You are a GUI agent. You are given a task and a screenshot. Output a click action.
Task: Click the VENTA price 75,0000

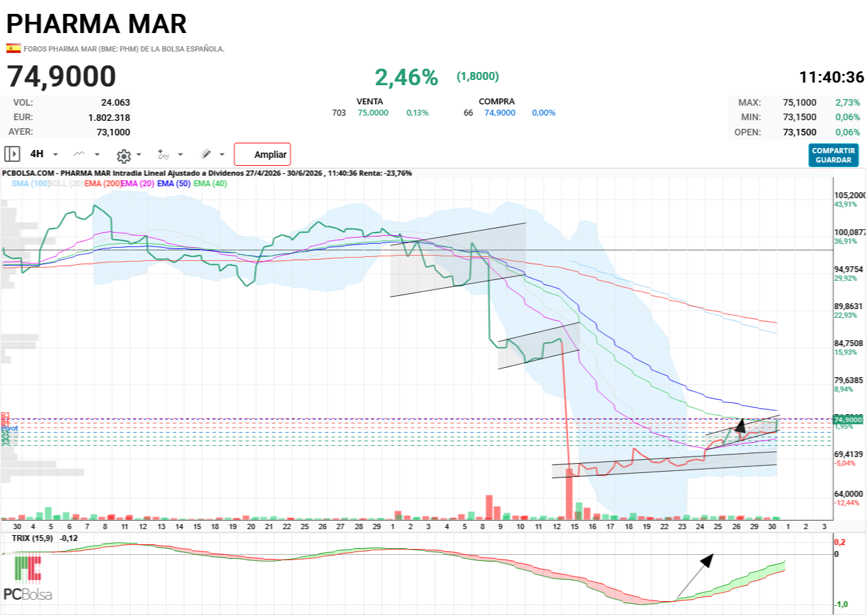[x=374, y=113]
